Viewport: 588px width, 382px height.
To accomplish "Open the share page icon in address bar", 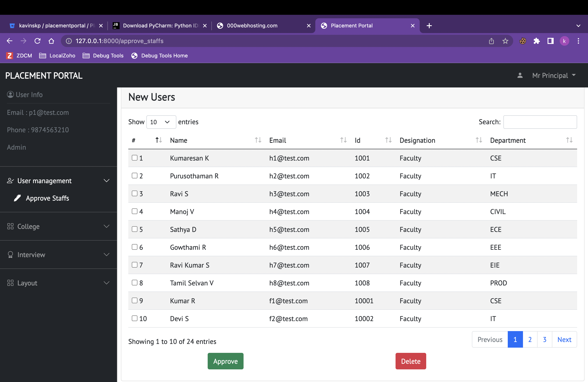I will point(491,41).
